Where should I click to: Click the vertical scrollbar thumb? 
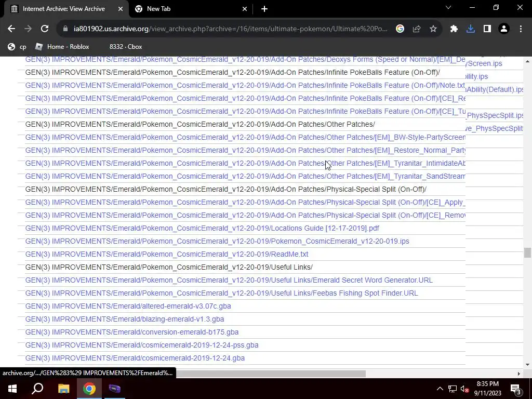[527, 253]
